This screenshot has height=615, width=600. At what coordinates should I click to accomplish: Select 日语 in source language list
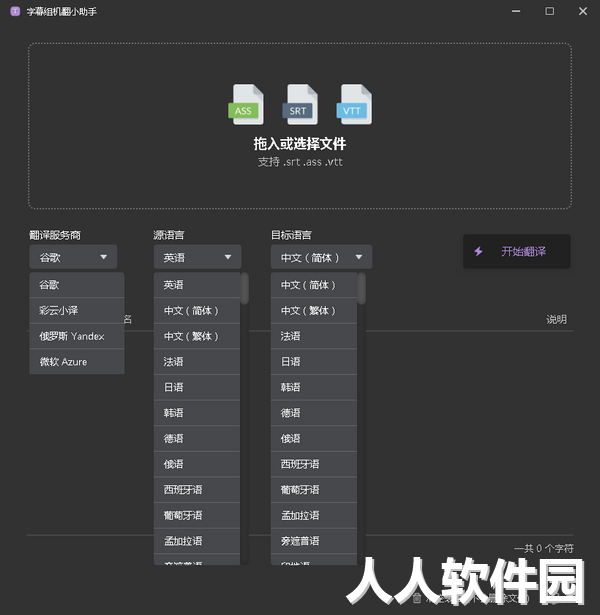[197, 387]
